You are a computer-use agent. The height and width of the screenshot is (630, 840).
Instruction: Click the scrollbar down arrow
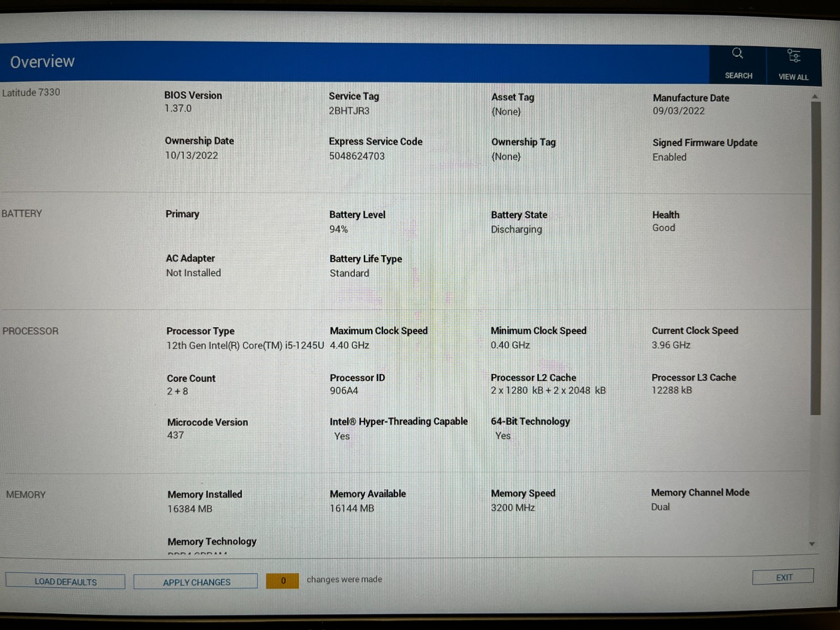pos(812,544)
